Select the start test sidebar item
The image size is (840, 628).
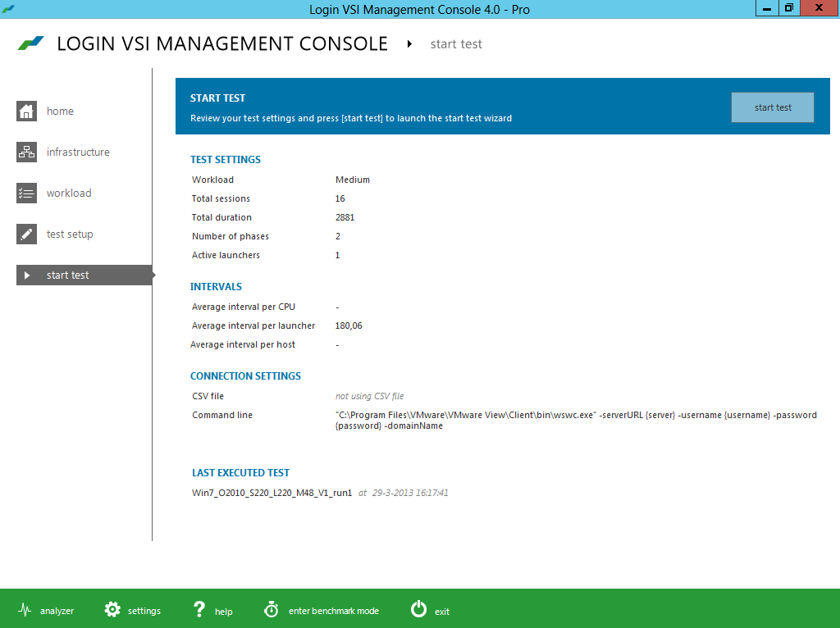[x=68, y=275]
